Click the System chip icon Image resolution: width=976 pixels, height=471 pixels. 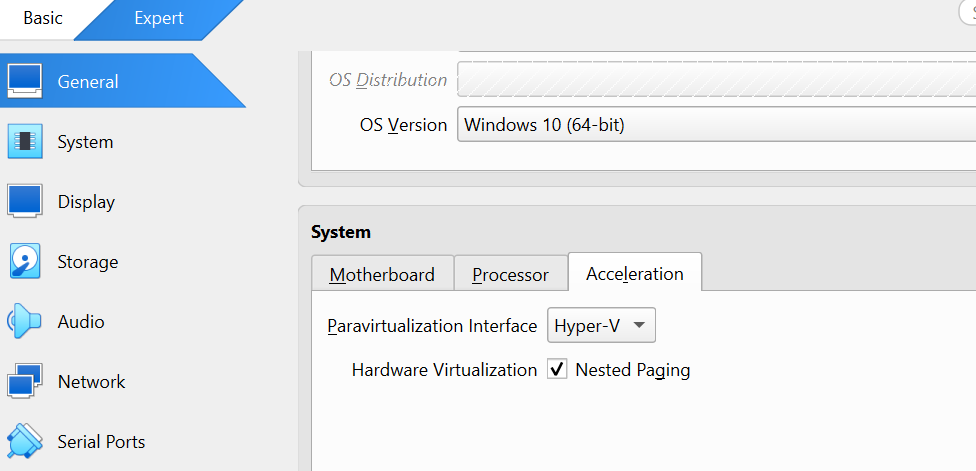click(25, 142)
